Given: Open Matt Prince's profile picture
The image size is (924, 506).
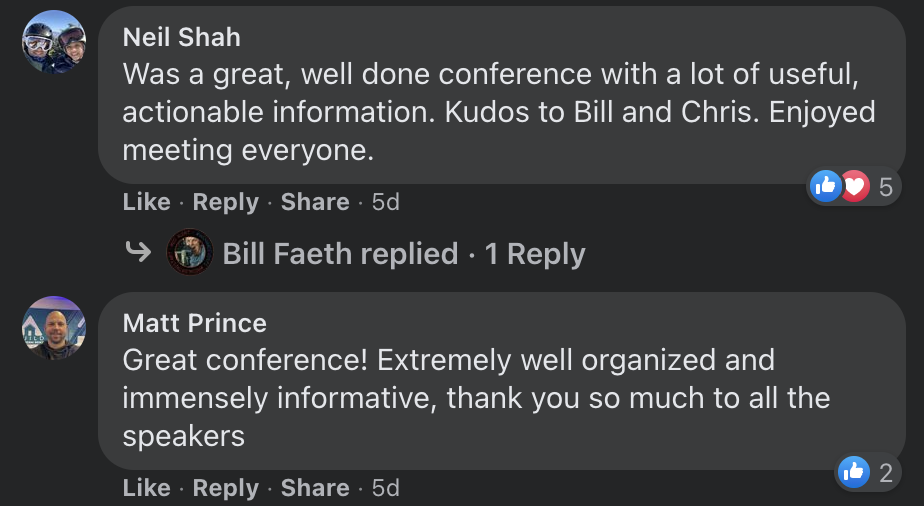Looking at the screenshot, I should (x=54, y=328).
